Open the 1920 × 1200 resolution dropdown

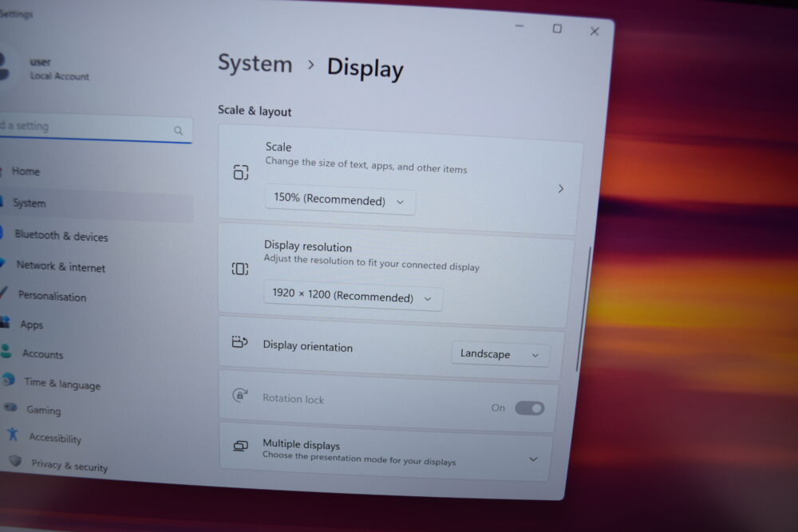(353, 295)
